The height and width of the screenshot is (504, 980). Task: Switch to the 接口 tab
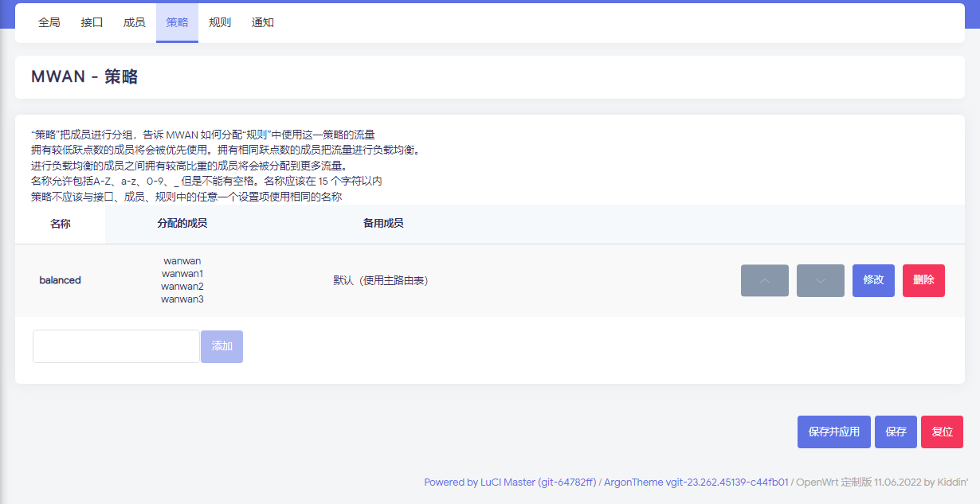92,23
